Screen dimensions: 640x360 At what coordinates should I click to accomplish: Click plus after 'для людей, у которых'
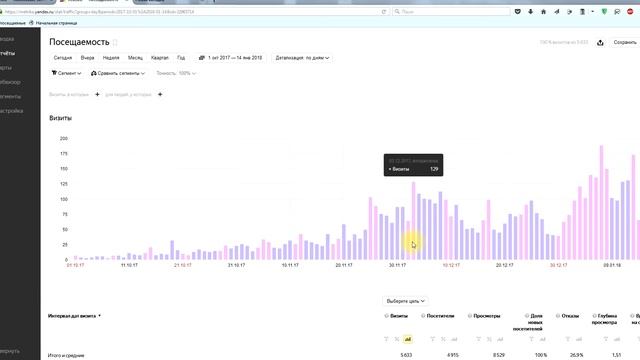(160, 94)
